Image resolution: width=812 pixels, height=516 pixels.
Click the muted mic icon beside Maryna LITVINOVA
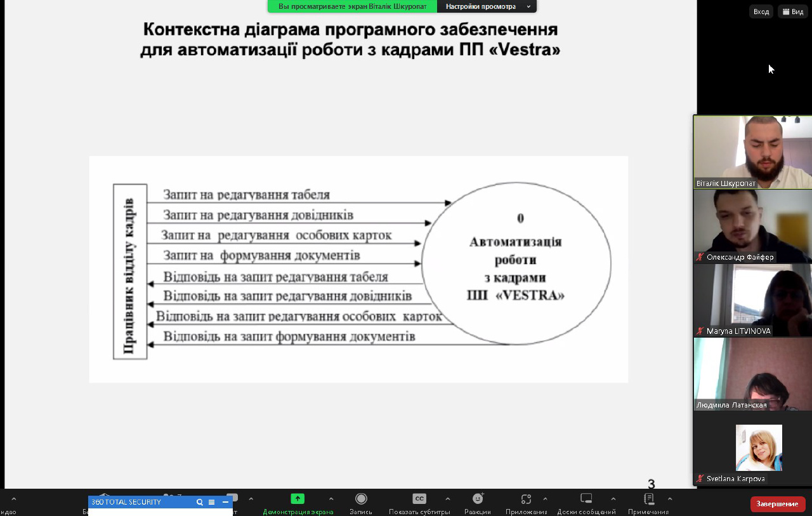[700, 331]
